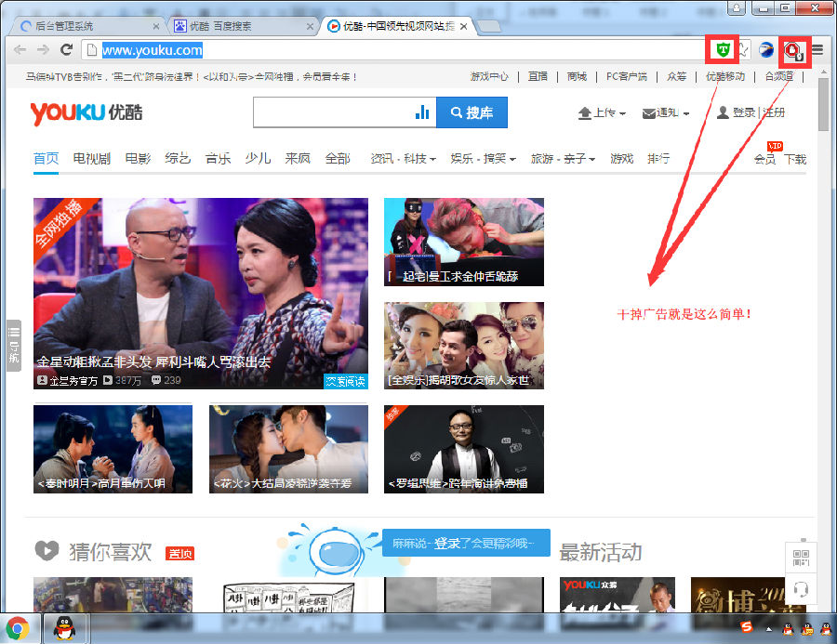Image resolution: width=837 pixels, height=644 pixels.
Task: Close the 优酷 百度搜索 tab
Action: 310,26
